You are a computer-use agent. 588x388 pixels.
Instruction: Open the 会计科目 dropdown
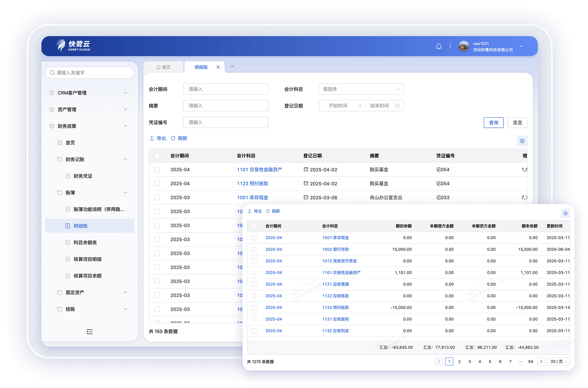tap(361, 89)
